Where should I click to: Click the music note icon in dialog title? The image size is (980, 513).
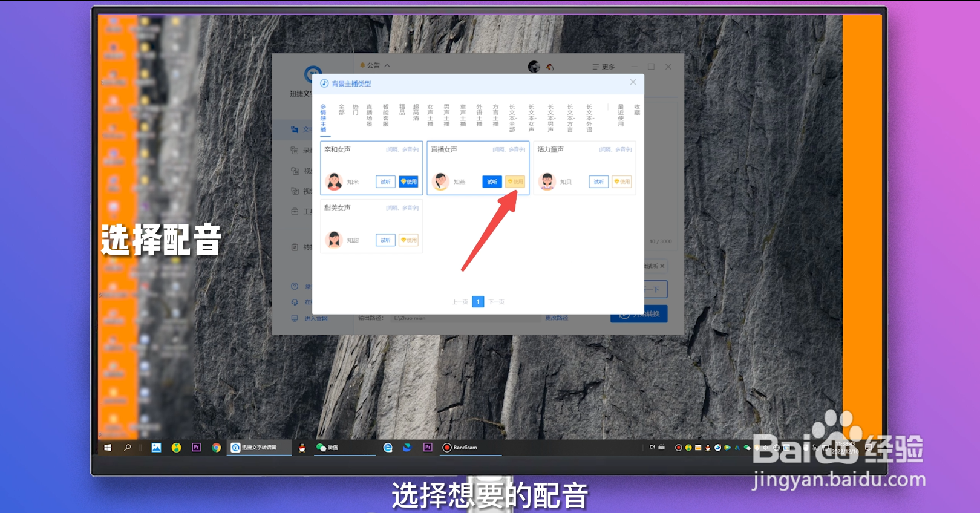click(324, 83)
